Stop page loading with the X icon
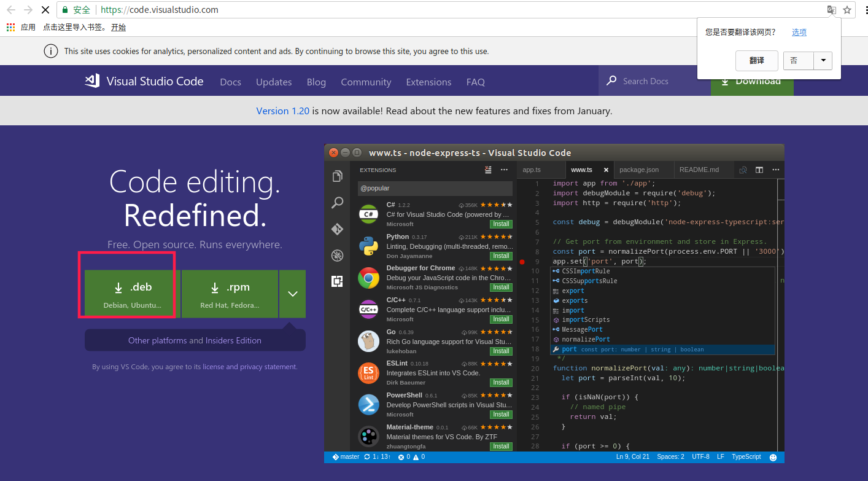868x481 pixels. [x=45, y=10]
